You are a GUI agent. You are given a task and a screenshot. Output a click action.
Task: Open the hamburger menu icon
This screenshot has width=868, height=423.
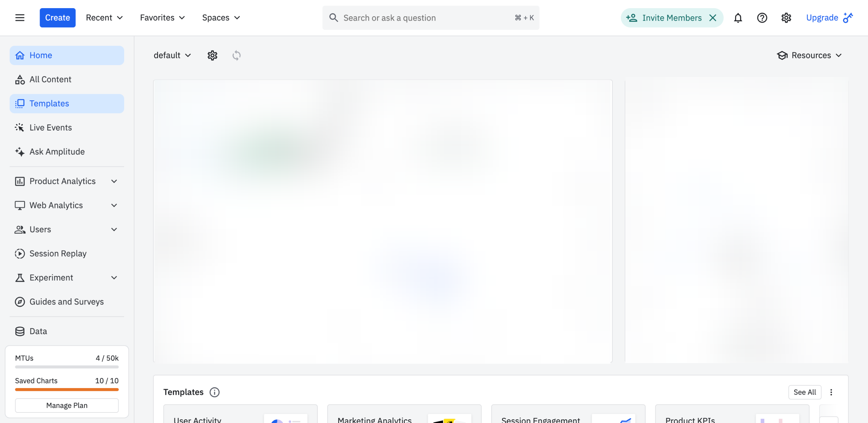tap(20, 18)
